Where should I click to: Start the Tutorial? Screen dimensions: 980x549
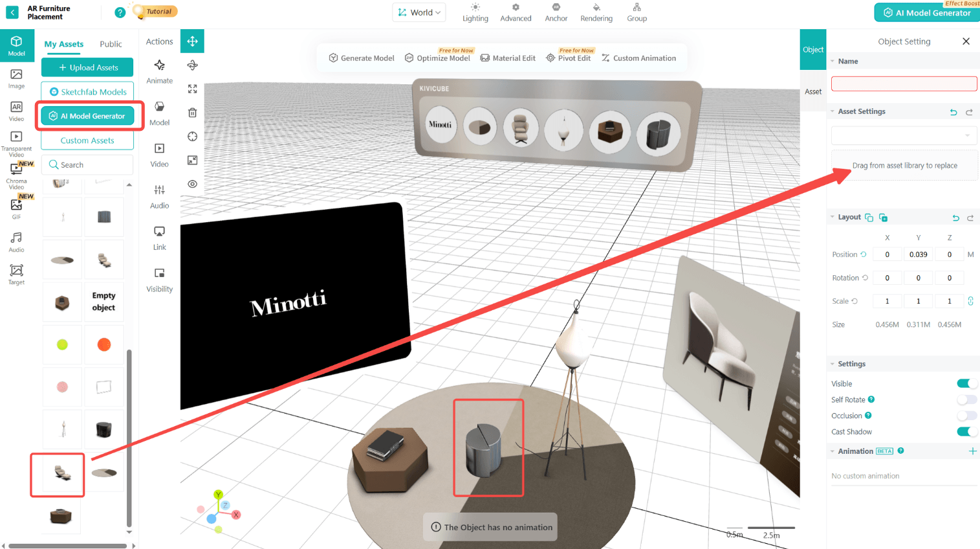(155, 11)
